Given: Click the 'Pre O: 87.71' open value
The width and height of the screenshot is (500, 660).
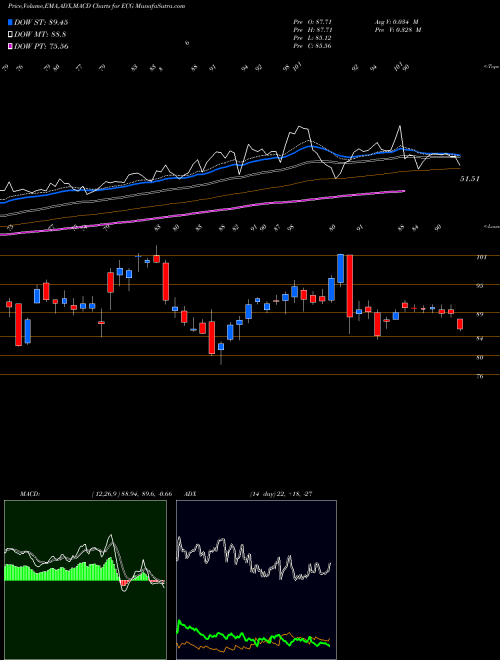Looking at the screenshot, I should [314, 21].
